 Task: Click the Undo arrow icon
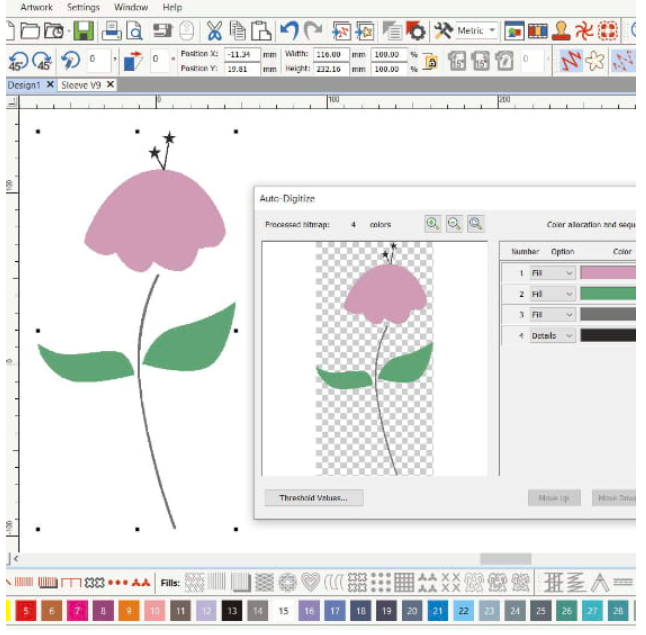pos(288,30)
